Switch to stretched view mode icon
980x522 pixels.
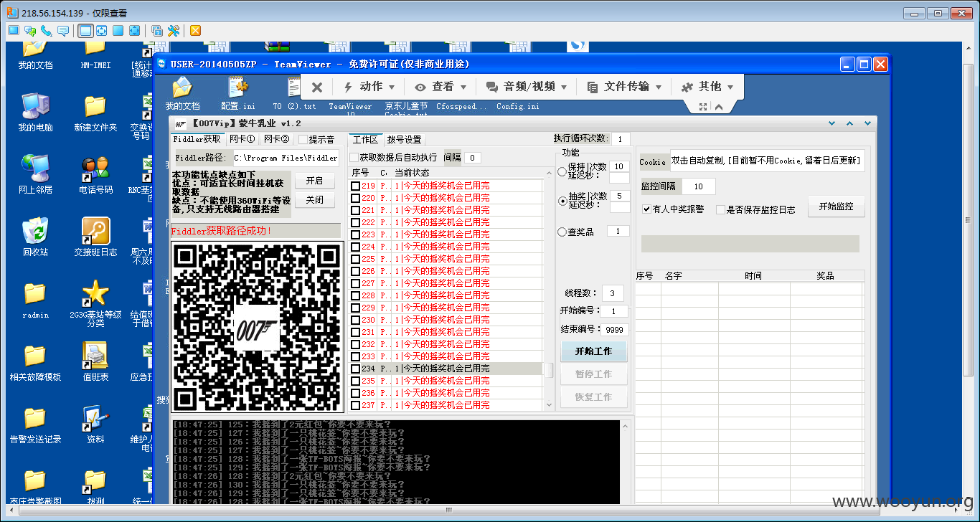click(x=102, y=30)
